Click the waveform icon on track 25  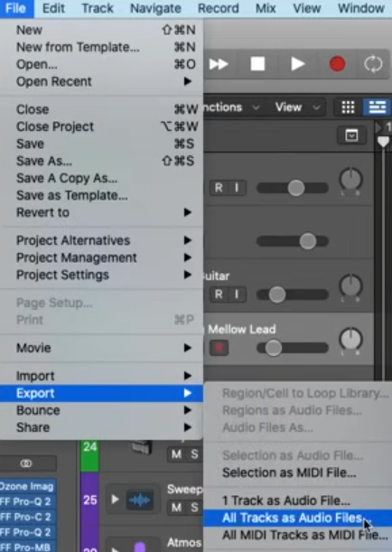(140, 500)
